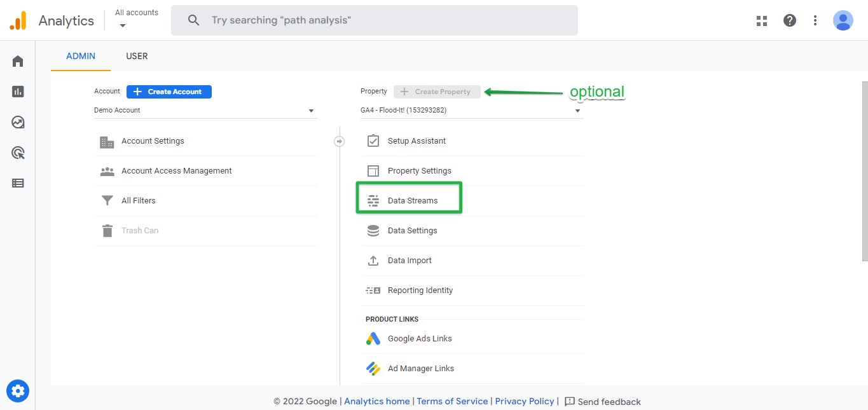Open the Privacy Policy link
The width and height of the screenshot is (868, 410).
pyautogui.click(x=525, y=402)
